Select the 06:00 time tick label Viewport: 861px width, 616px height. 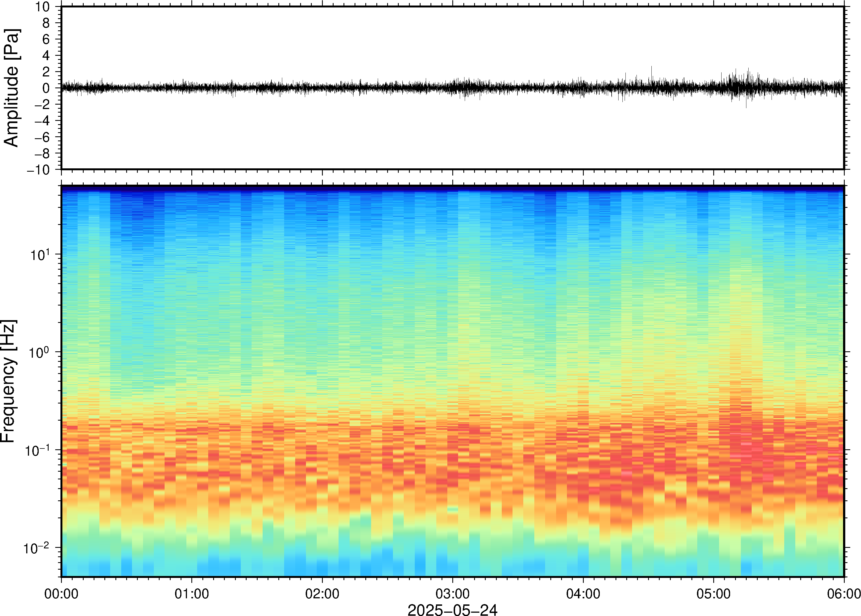click(844, 594)
